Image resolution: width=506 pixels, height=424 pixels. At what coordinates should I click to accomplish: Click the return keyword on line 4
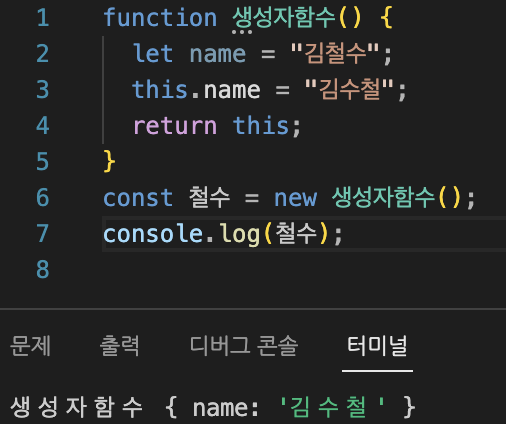(x=175, y=126)
